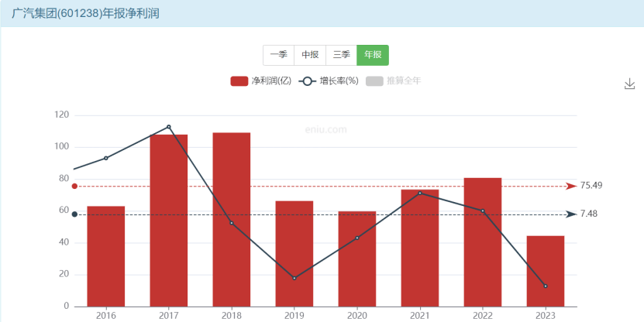Viewport: 644px width, 322px height.
Task: Select the green 年报 tab
Action: point(373,55)
